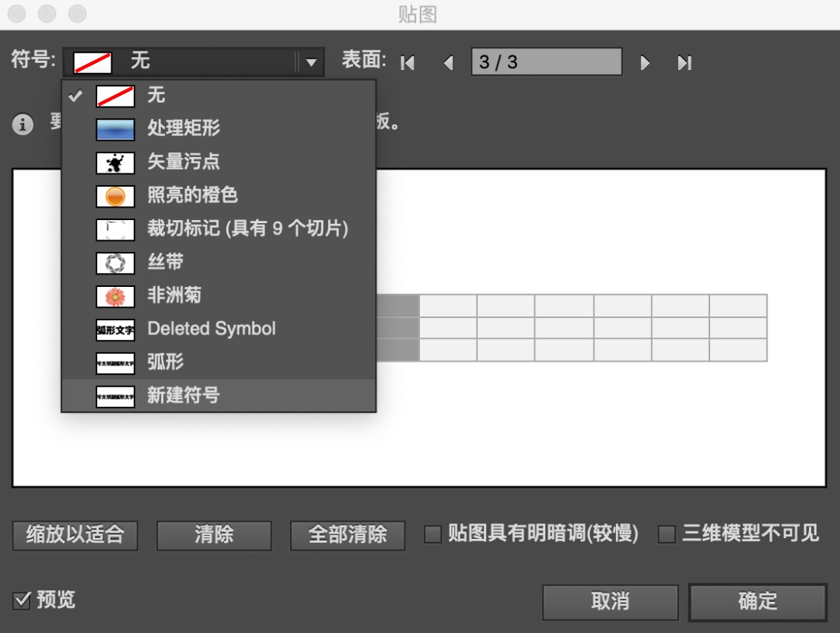Enable 贴图具有明暗调(较慢) checkbox
Viewport: 840px width, 633px height.
tap(432, 534)
